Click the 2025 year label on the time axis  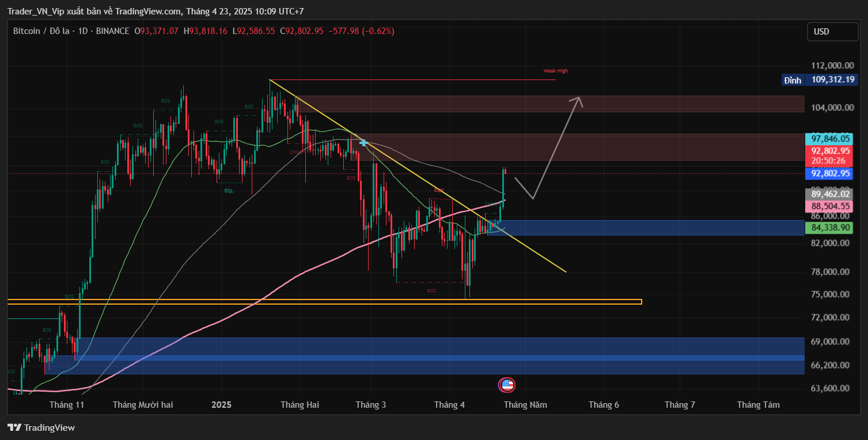pyautogui.click(x=221, y=405)
